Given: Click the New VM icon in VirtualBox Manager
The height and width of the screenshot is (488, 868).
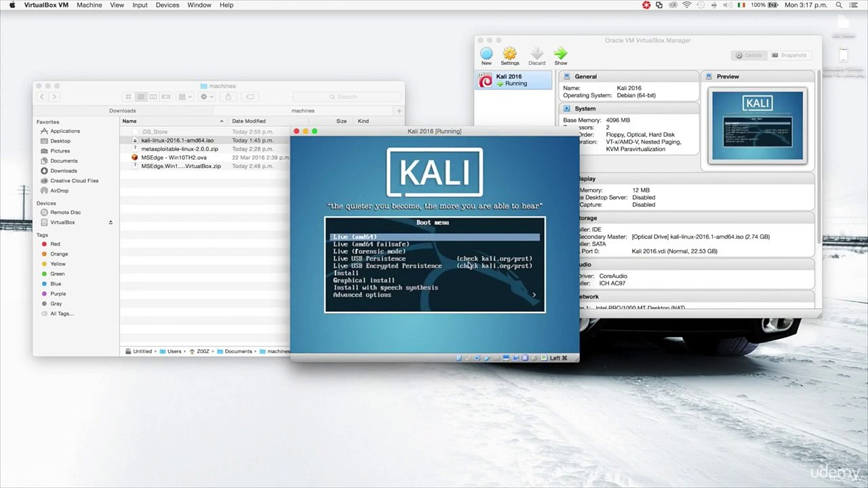Looking at the screenshot, I should [486, 54].
